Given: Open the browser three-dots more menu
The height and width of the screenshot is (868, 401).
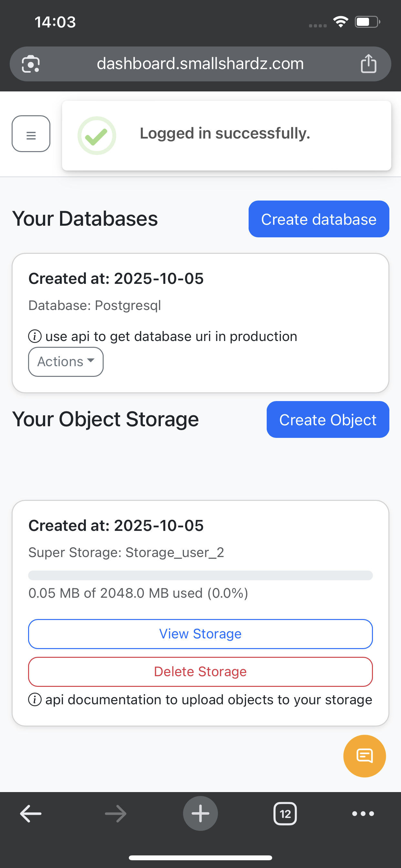Looking at the screenshot, I should [363, 813].
